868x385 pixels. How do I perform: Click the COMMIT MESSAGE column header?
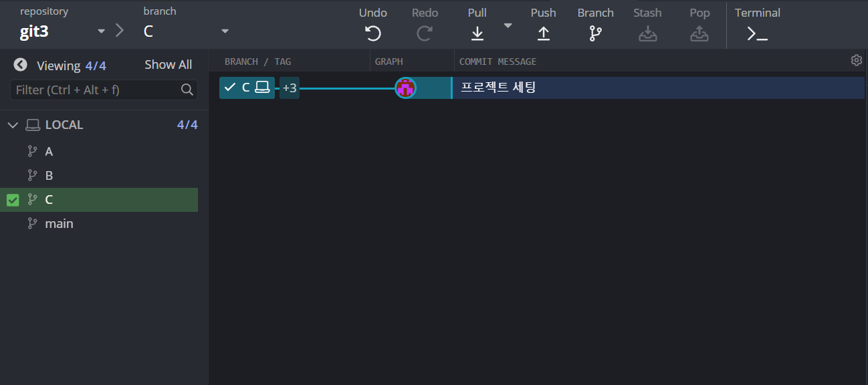tap(498, 61)
